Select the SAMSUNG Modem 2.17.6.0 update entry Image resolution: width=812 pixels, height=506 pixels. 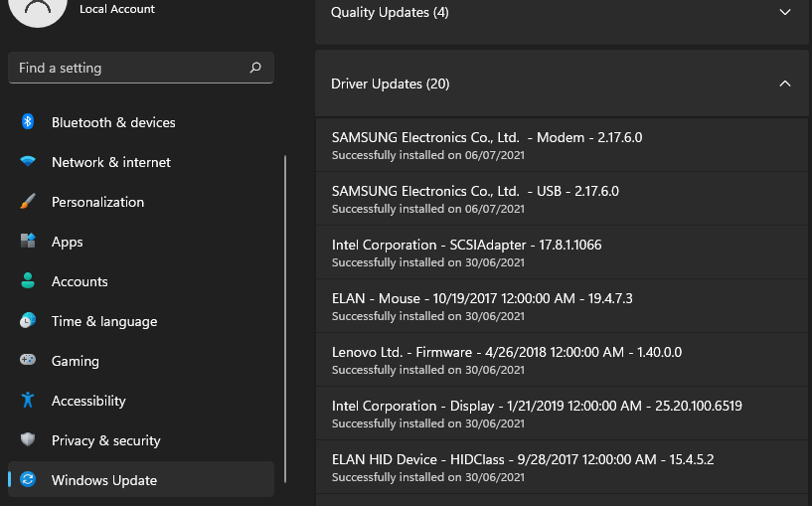pyautogui.click(x=487, y=145)
